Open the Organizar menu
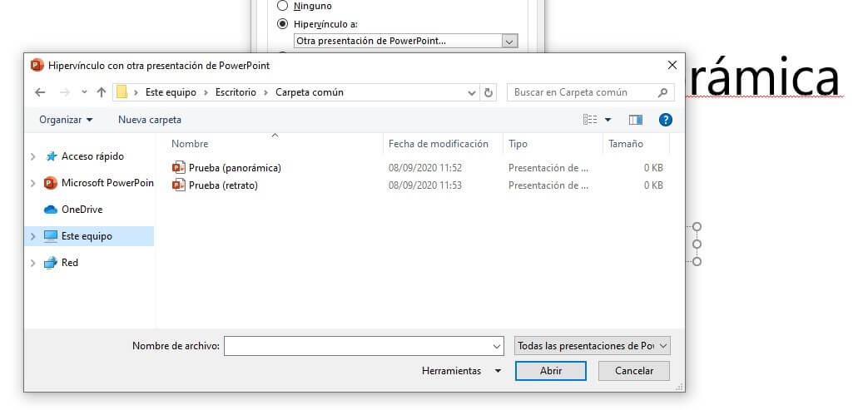Screen dimensions: 868x410 [66, 120]
